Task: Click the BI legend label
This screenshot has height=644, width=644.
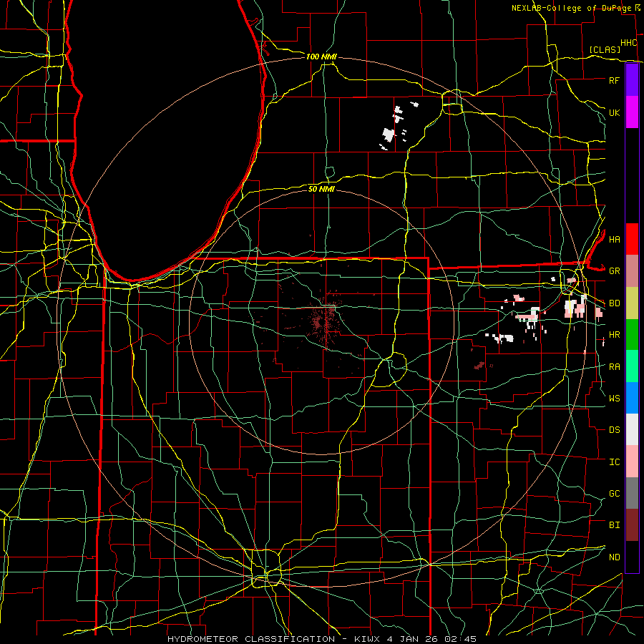Action: click(x=614, y=525)
